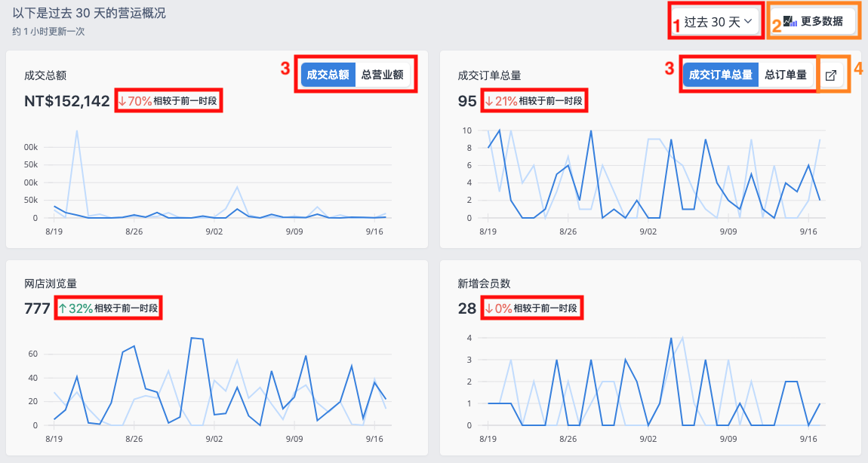Screen dimensions: 868x463
Task: Click the ↓70% 相较于前一时段 change text
Action: [x=168, y=101]
